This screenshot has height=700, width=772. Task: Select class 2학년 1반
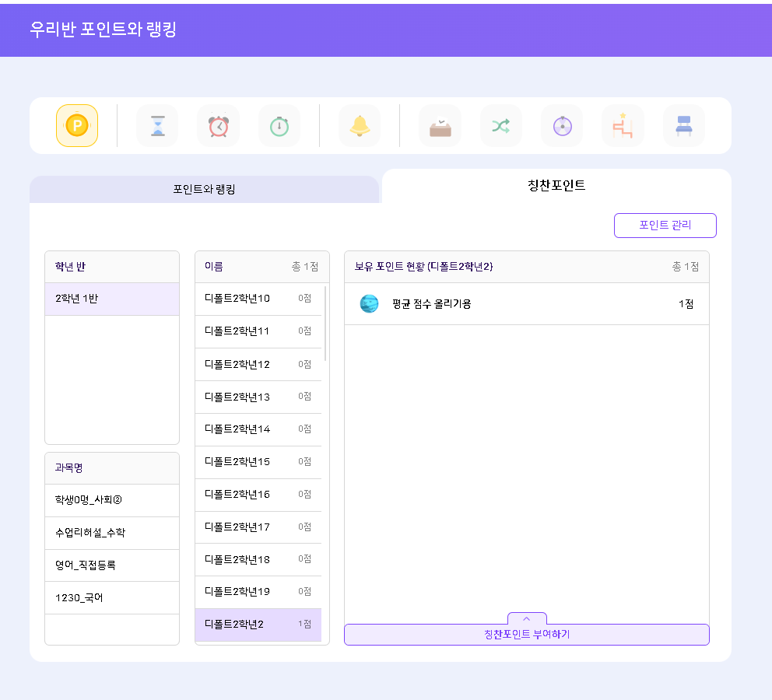[x=112, y=299]
